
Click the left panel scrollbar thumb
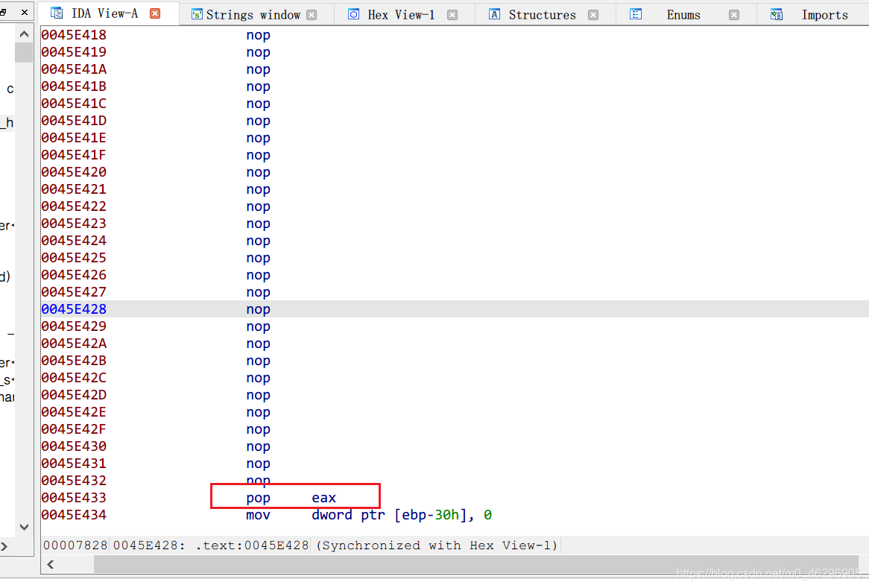point(24,53)
